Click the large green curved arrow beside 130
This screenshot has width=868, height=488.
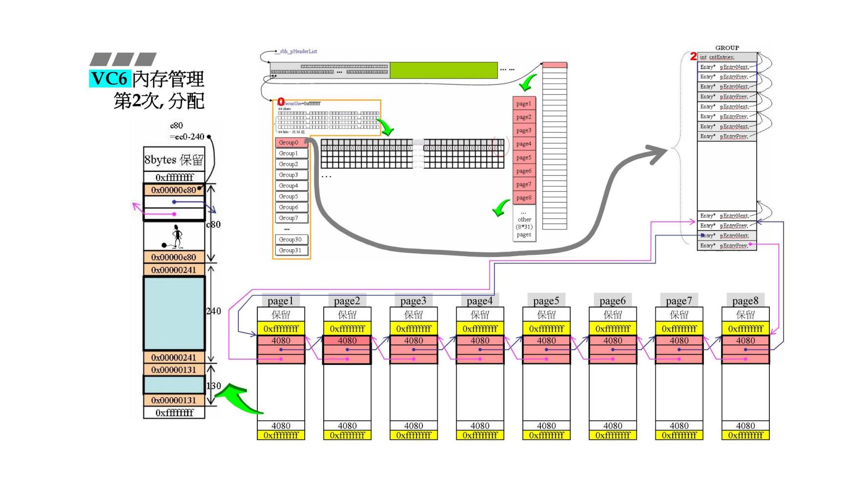point(239,399)
